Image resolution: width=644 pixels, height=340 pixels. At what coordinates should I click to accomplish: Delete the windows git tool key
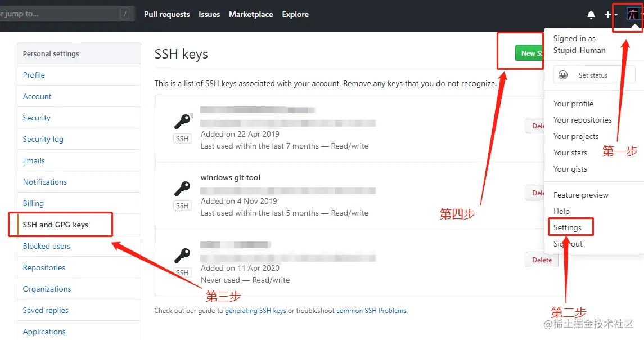(x=535, y=193)
